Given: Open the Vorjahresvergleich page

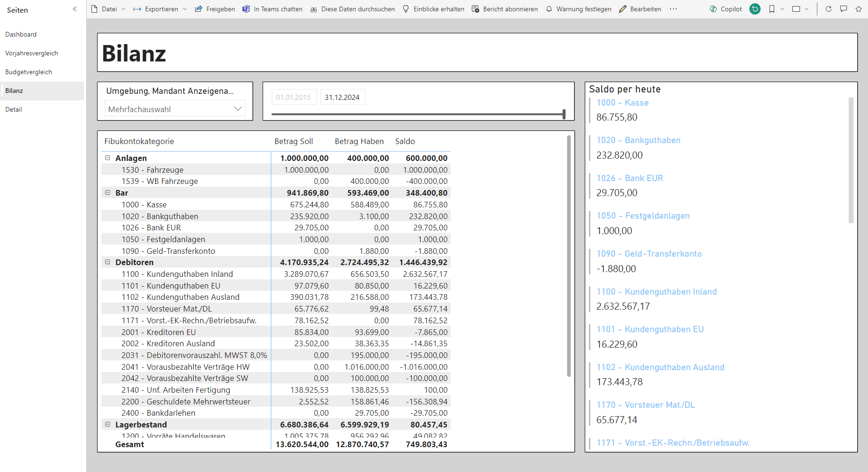Looking at the screenshot, I should 31,53.
